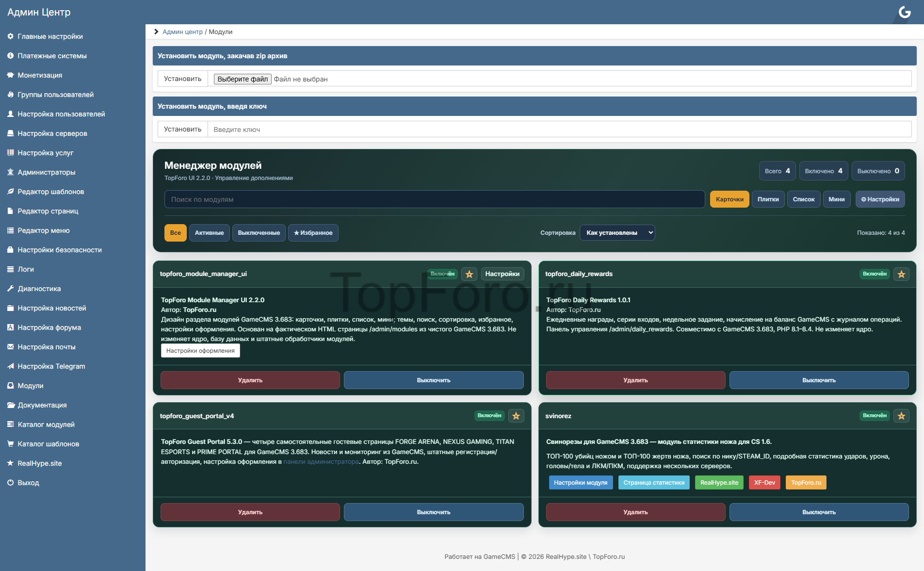
Task: Open Настройка Telegram paper plane icon
Action: pyautogui.click(x=10, y=366)
